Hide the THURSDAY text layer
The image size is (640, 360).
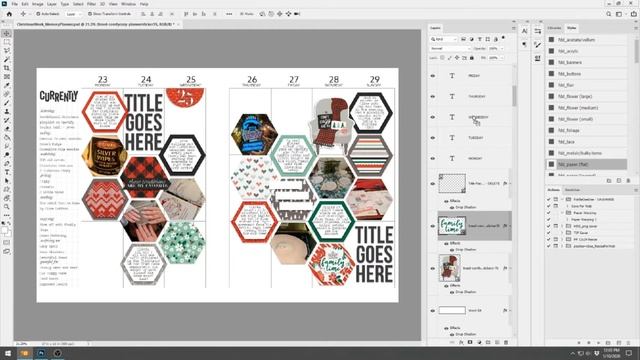pos(433,97)
